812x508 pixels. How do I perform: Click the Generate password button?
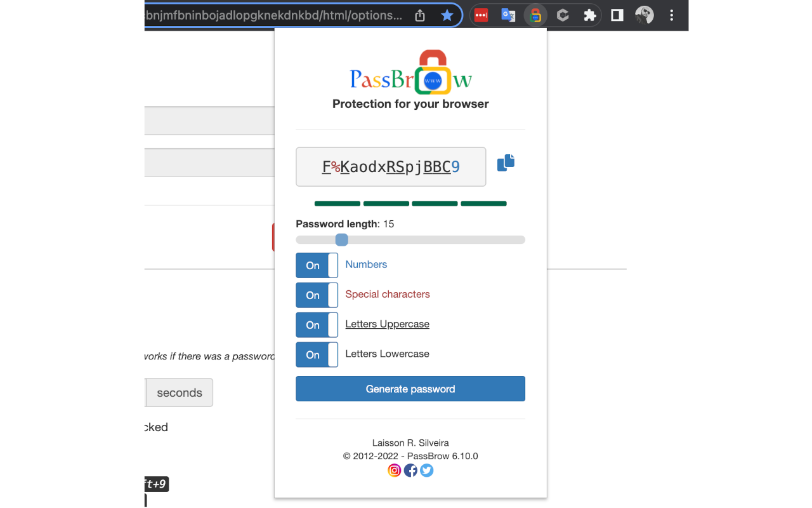(x=410, y=388)
